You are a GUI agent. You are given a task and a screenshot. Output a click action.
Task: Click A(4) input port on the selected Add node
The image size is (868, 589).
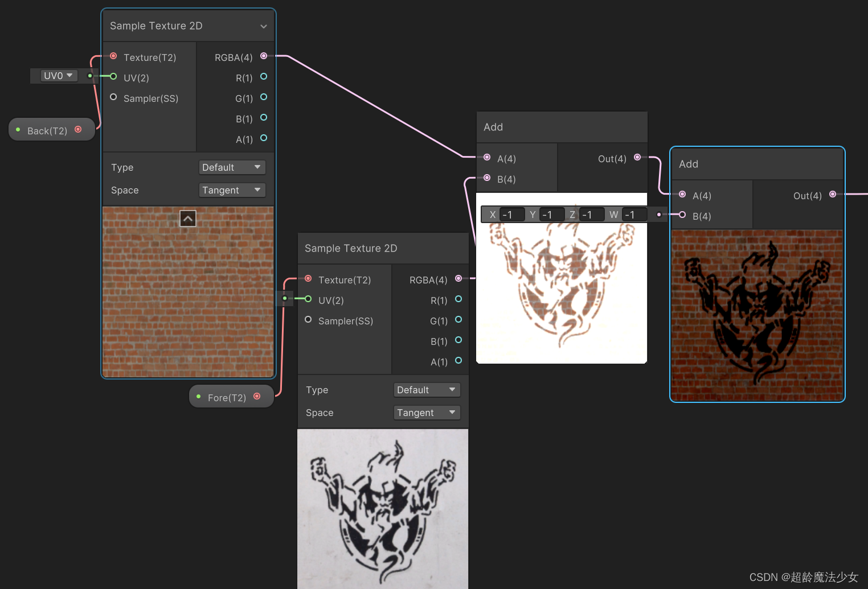682,194
